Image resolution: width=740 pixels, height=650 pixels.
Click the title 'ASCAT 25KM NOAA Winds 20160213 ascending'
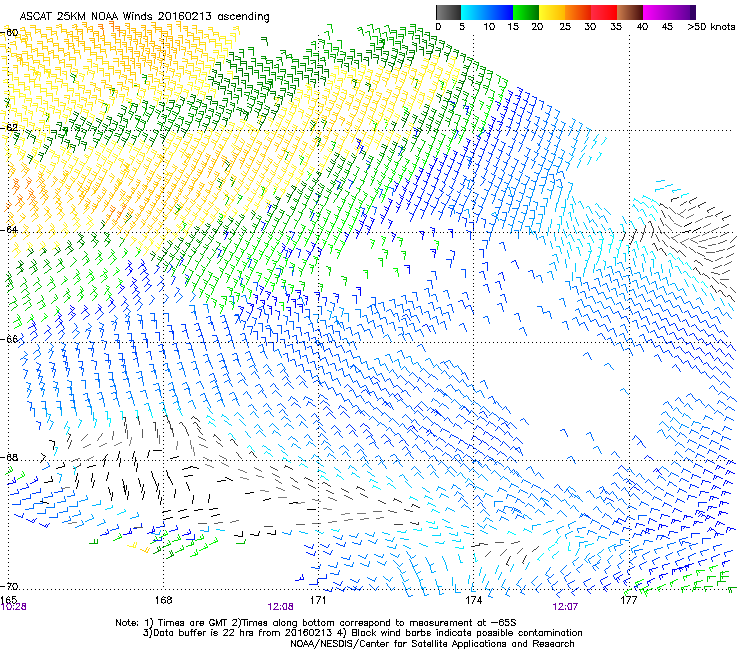pos(144,17)
